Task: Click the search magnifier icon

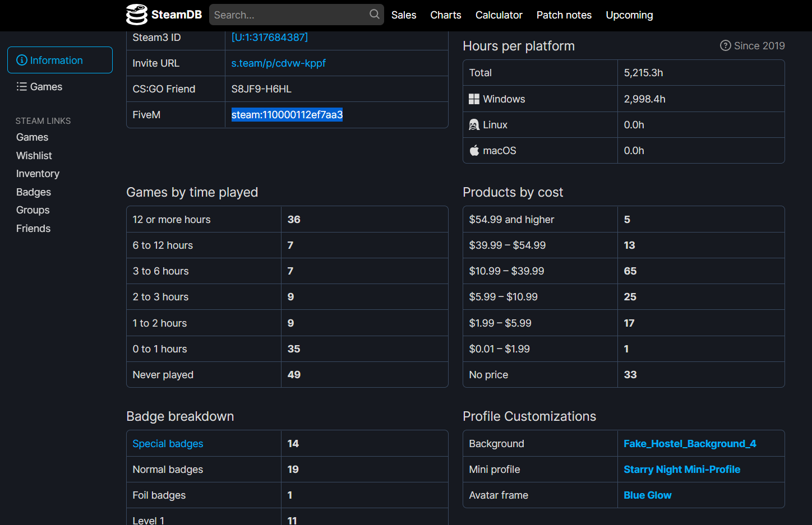Action: 374,15
